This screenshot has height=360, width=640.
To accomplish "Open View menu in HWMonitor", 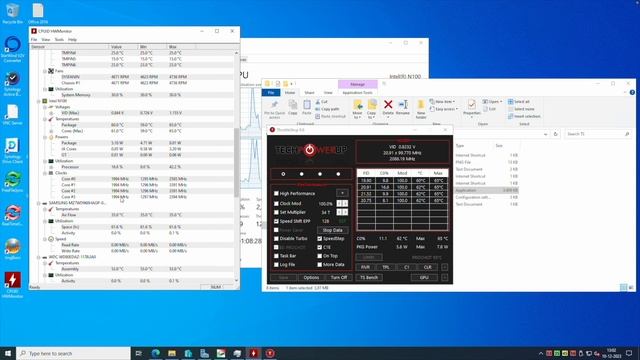I will click(x=46, y=40).
